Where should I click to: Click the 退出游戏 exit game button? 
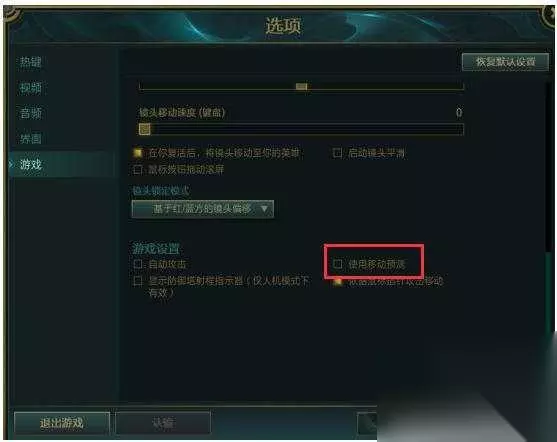pyautogui.click(x=62, y=423)
